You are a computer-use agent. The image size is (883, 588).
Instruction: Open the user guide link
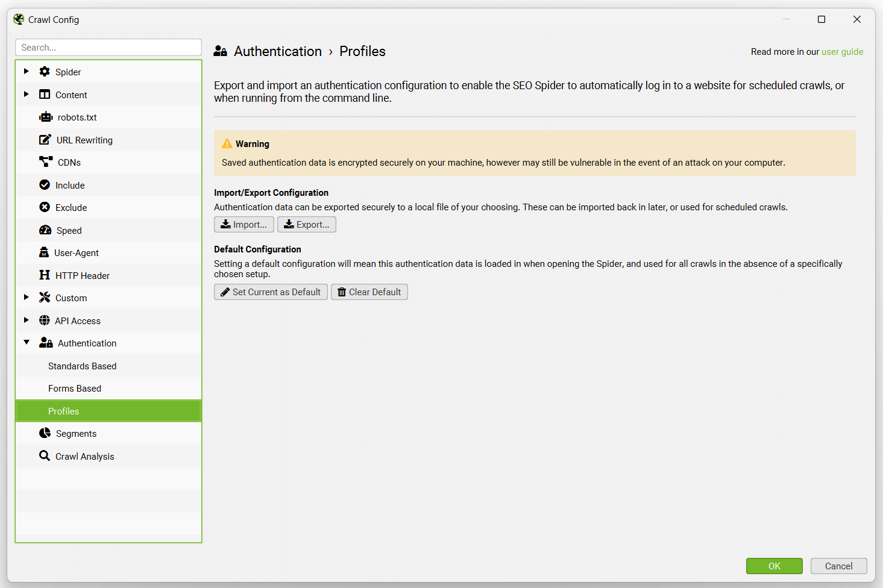tap(842, 51)
